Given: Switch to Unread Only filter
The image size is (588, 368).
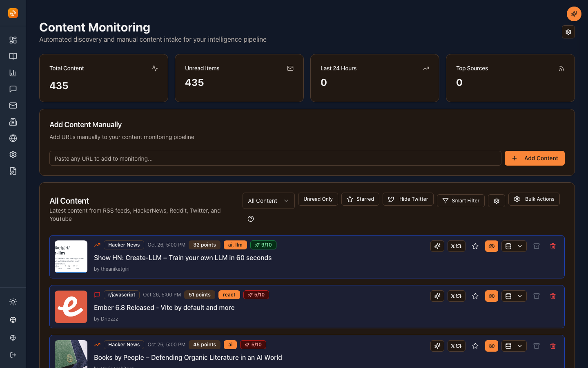Looking at the screenshot, I should [x=318, y=199].
